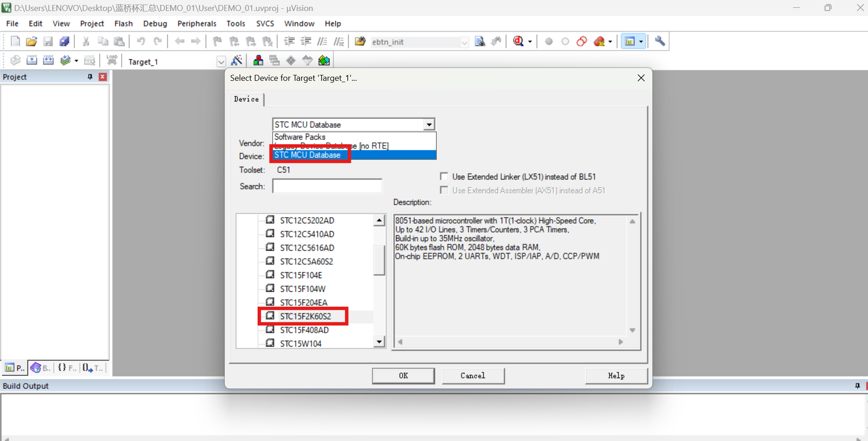
Task: Toggle the Insert Bookmark flag icon
Action: pos(217,42)
